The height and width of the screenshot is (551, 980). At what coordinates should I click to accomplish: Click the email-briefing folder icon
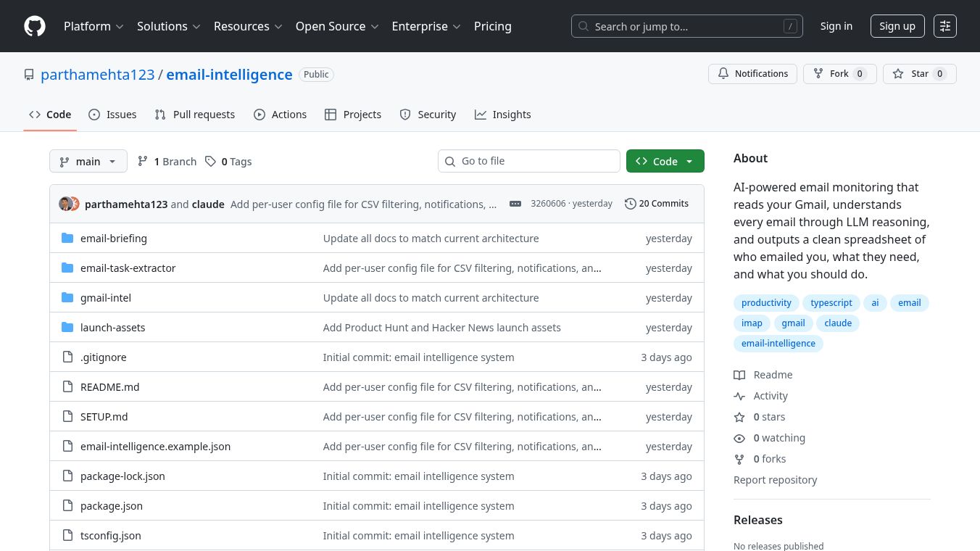tap(67, 238)
